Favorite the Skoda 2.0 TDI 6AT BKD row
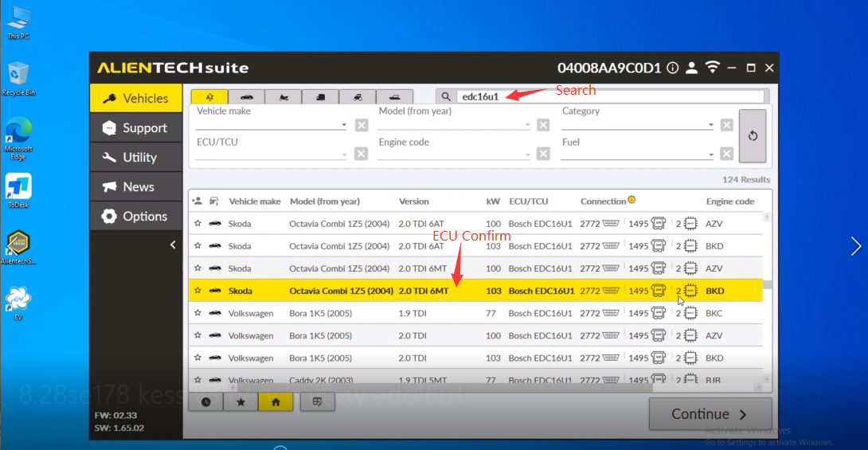Viewport: 868px width, 450px height. click(x=197, y=245)
